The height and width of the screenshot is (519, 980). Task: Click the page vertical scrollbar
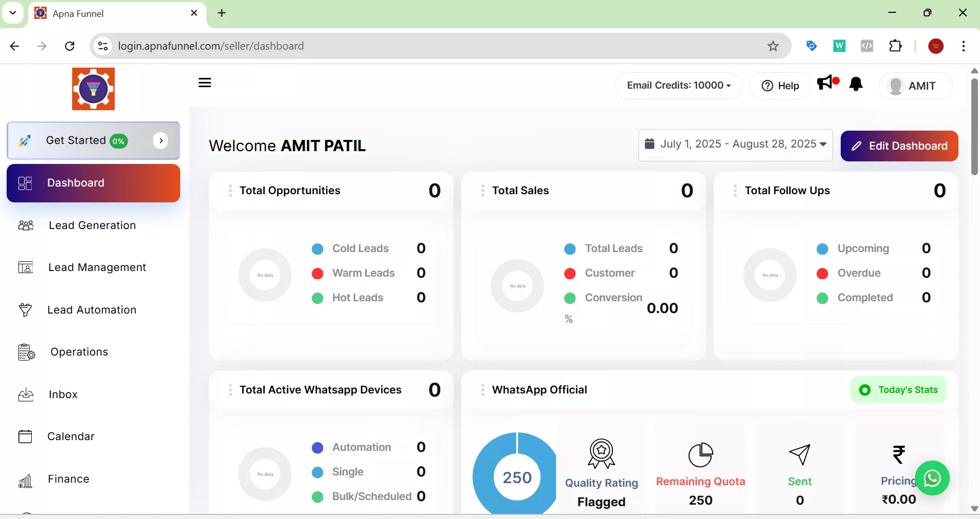[x=974, y=127]
